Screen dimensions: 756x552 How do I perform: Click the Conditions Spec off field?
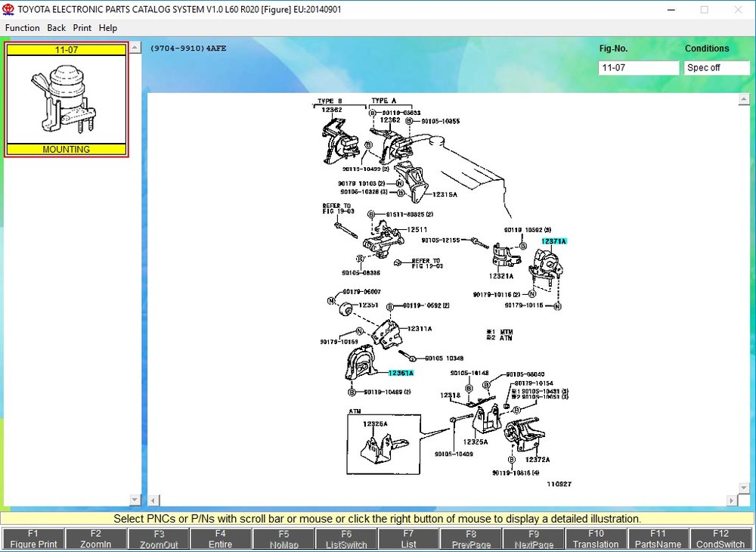[717, 68]
